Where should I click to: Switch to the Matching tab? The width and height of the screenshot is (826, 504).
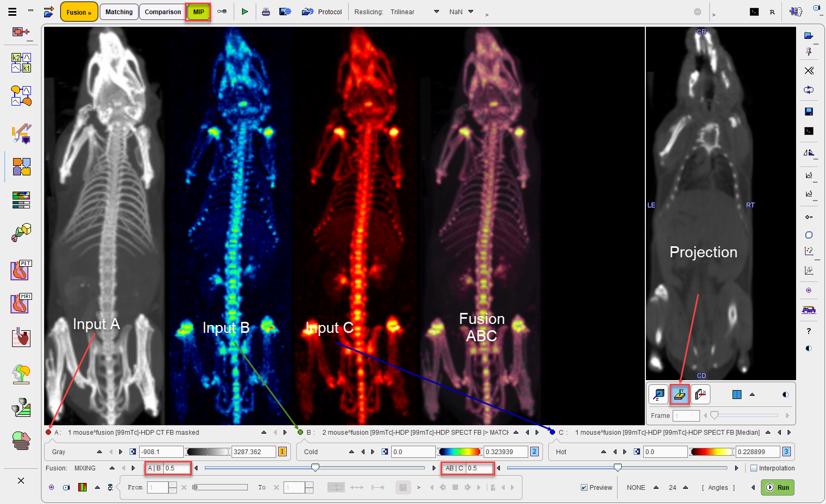point(119,12)
